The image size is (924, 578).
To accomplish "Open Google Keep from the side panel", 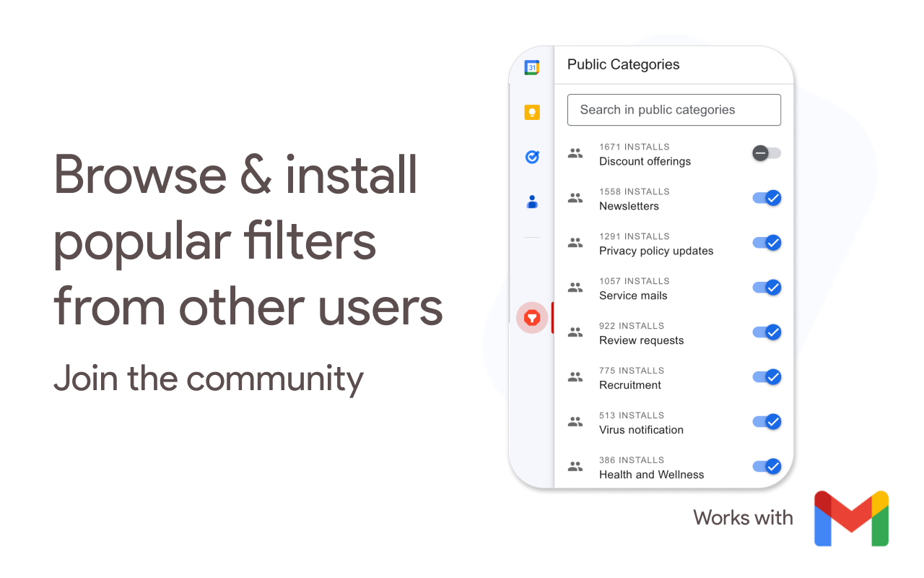I will pyautogui.click(x=532, y=112).
